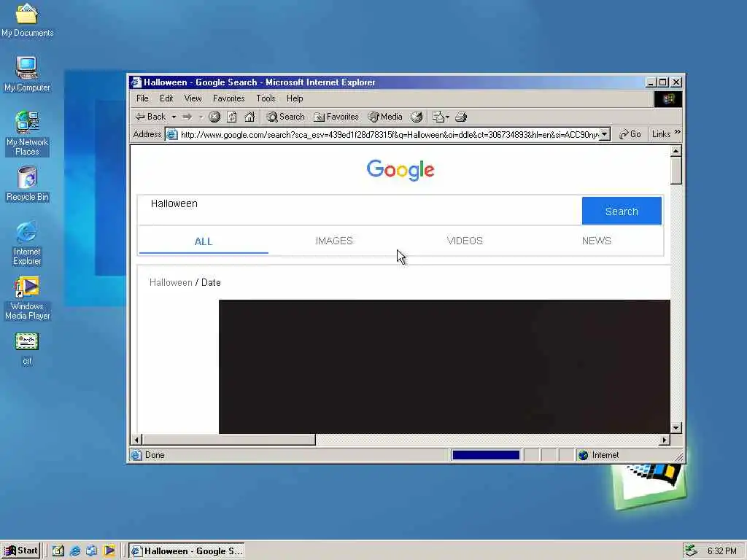Viewport: 747px width, 560px height.
Task: Click the Home icon in toolbar
Action: pos(249,117)
